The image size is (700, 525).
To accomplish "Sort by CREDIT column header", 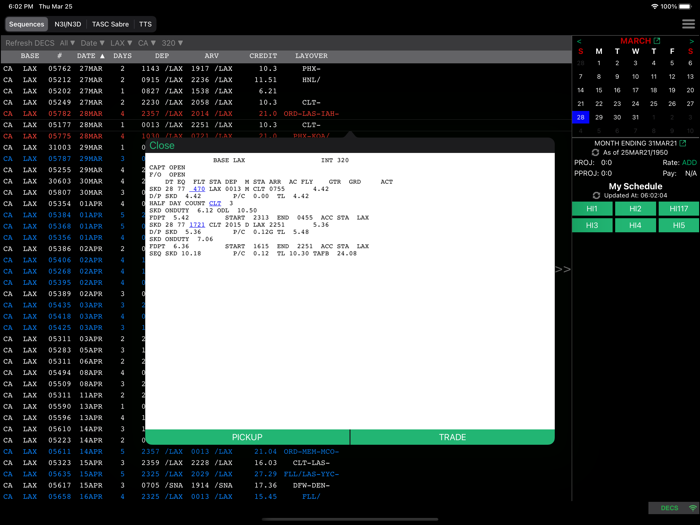I will (x=263, y=56).
